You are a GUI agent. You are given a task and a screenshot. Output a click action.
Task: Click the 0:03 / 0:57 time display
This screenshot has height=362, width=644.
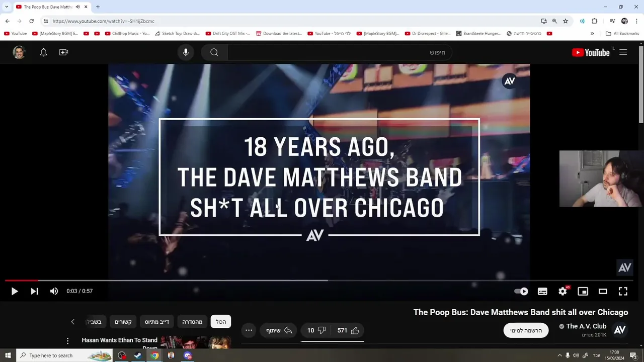tap(79, 291)
